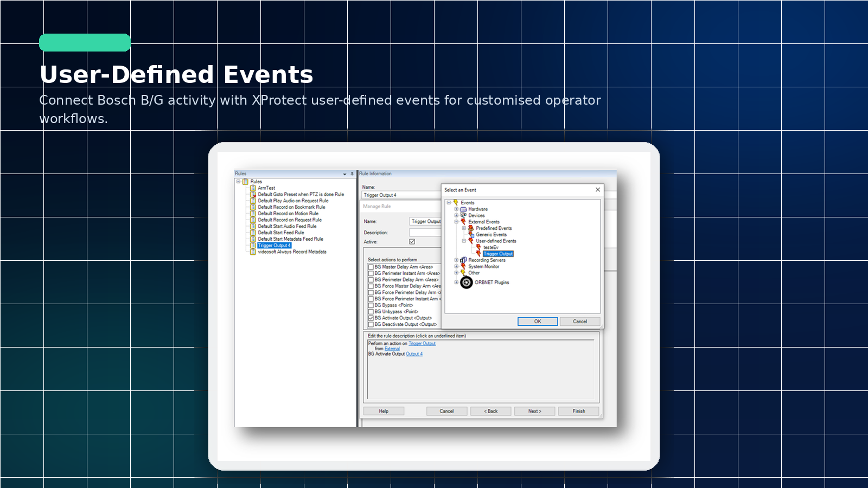Click the External underlined link

pos(392,349)
